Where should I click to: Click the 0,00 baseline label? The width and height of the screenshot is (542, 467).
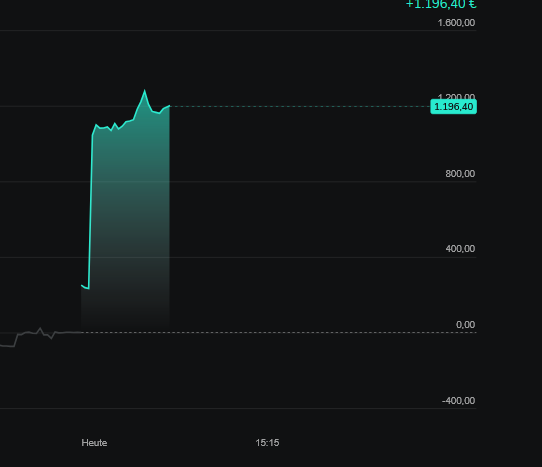tap(465, 325)
